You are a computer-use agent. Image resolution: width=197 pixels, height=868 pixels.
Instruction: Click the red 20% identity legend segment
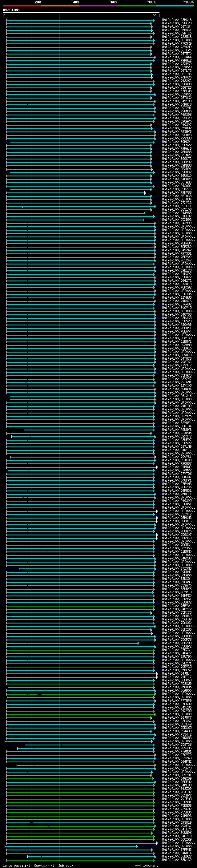pos(22,6)
